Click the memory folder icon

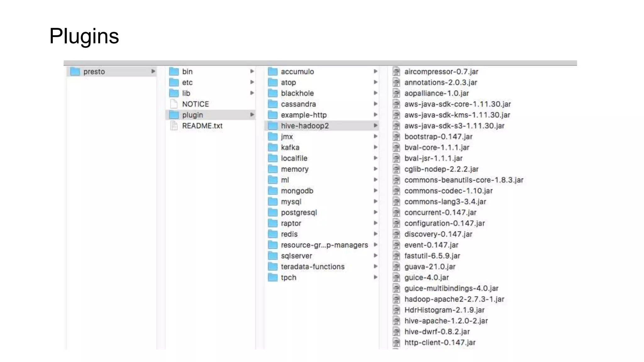(x=273, y=169)
